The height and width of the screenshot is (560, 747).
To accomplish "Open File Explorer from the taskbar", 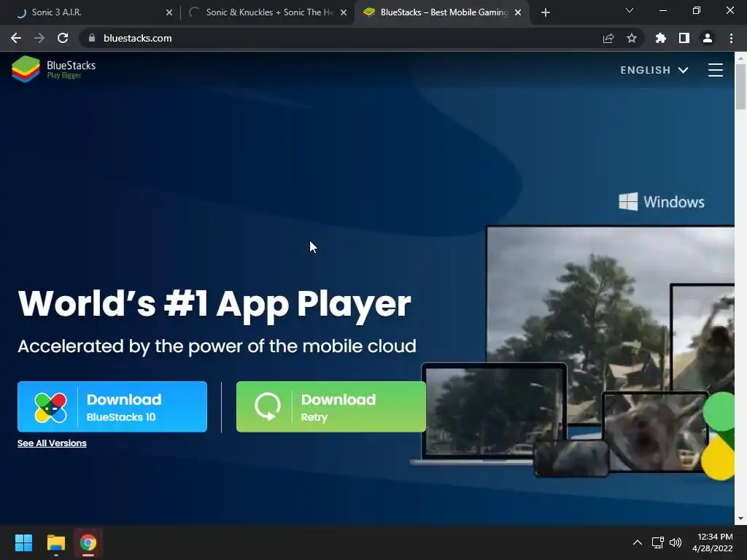I will coord(55,542).
